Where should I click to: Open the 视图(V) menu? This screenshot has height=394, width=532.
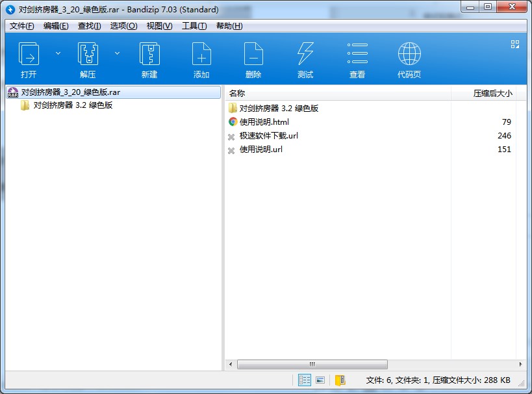(159, 26)
